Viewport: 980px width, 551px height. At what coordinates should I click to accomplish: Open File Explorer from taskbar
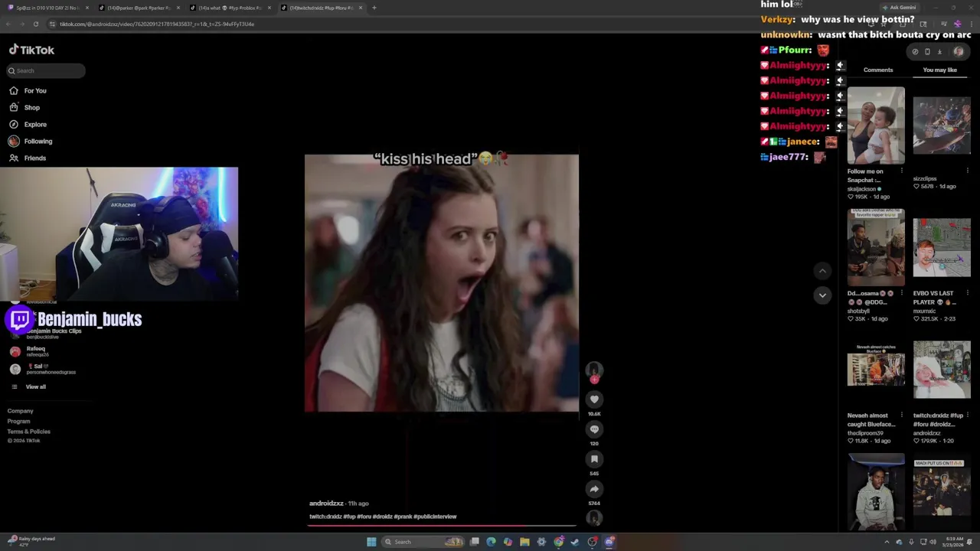click(524, 542)
